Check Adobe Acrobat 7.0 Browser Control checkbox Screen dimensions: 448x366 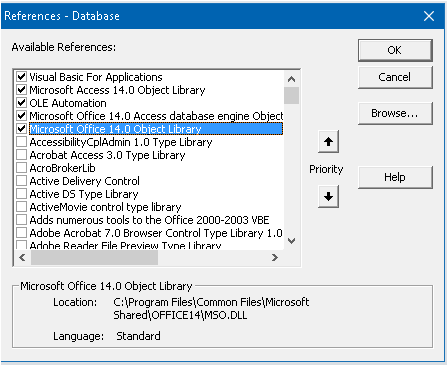[21, 233]
